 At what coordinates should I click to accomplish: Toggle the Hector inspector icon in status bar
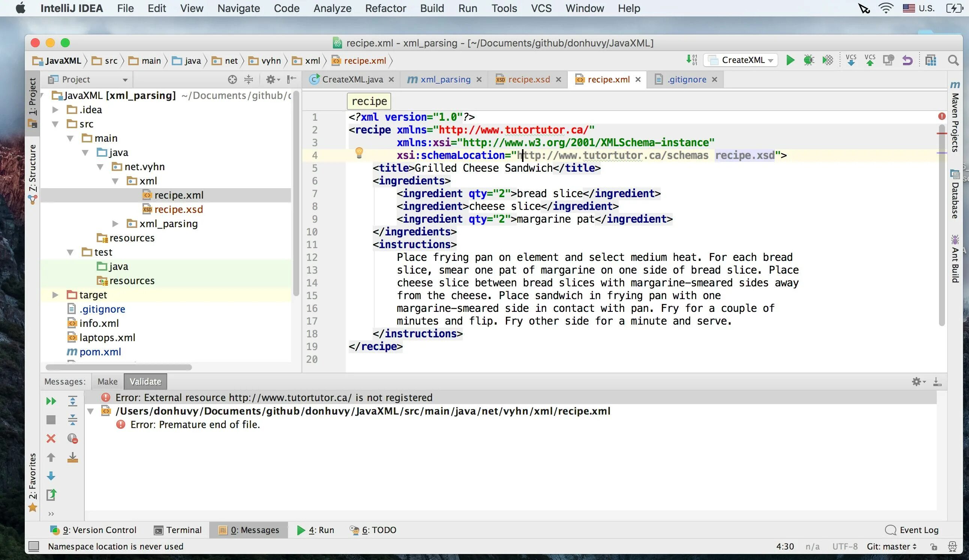coord(952,547)
